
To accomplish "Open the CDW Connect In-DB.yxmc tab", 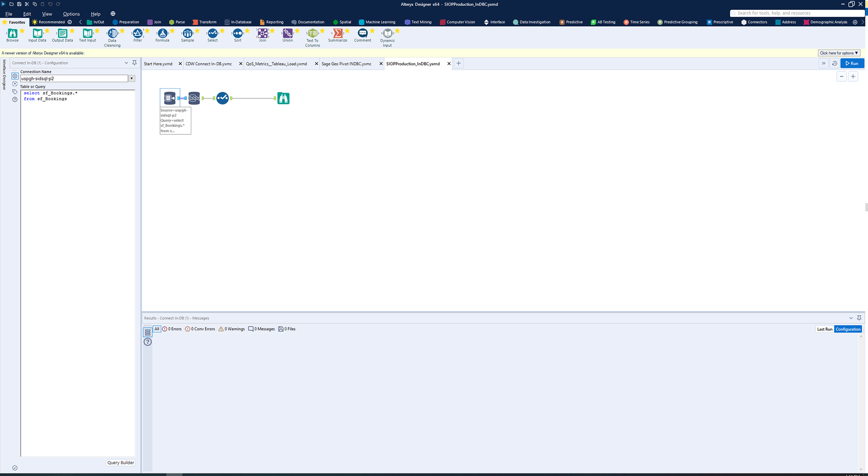I will coord(208,64).
